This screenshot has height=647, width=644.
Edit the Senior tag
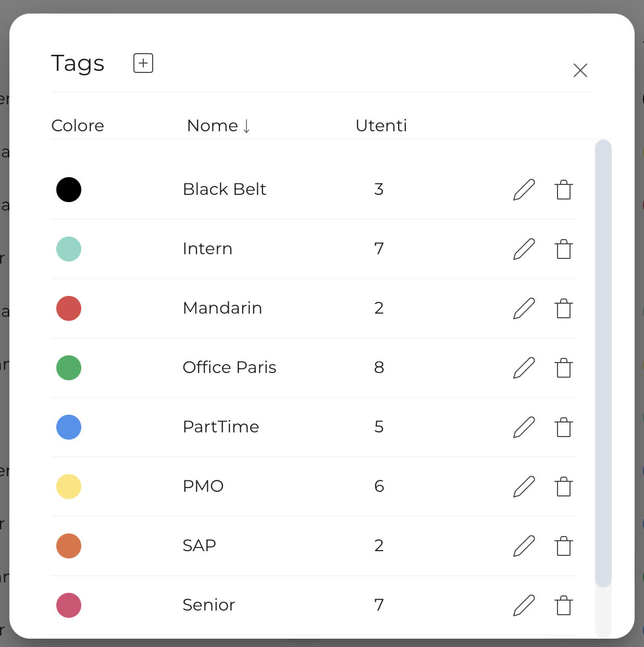[524, 605]
